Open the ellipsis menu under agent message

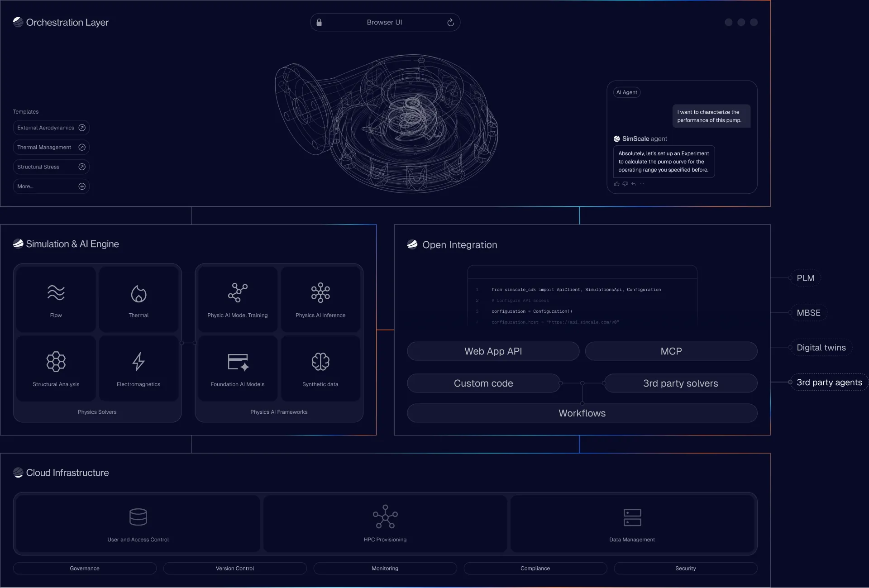(642, 184)
